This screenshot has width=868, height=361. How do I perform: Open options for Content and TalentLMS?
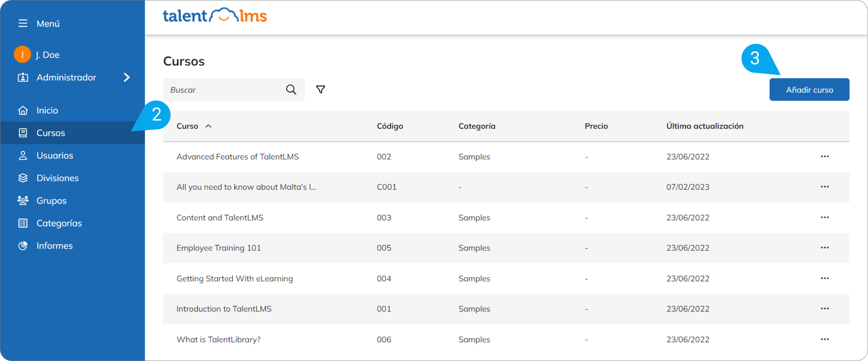click(825, 217)
